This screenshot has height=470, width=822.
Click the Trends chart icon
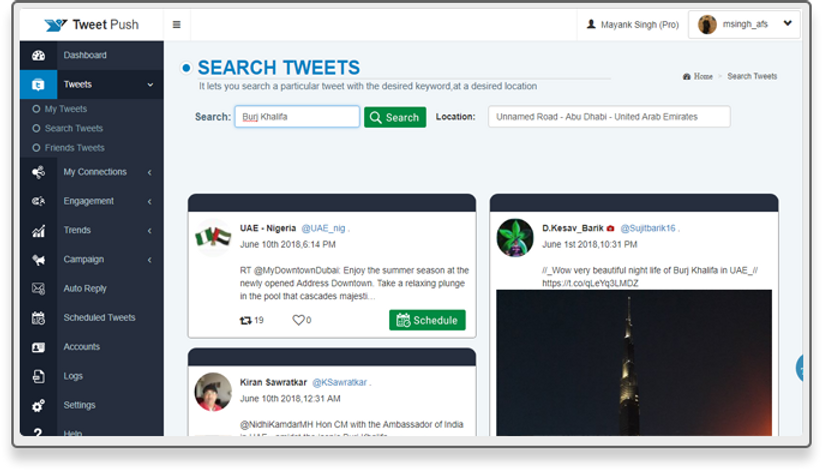(38, 231)
